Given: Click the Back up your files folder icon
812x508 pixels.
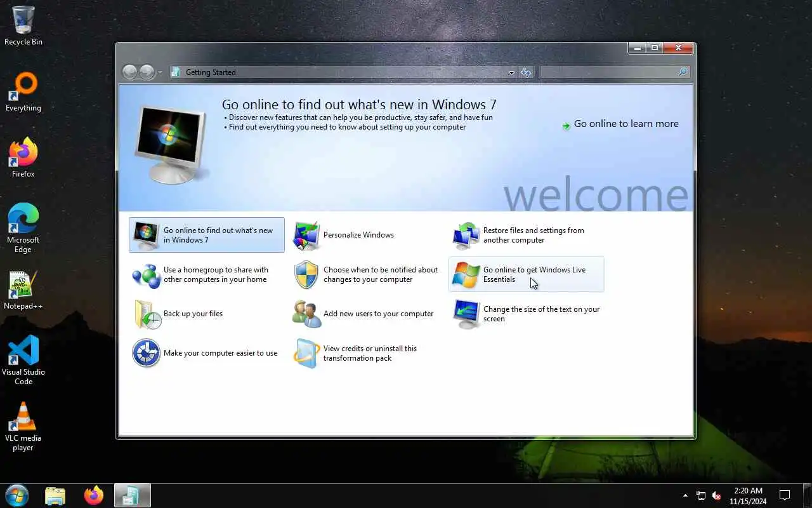Looking at the screenshot, I should coord(147,314).
